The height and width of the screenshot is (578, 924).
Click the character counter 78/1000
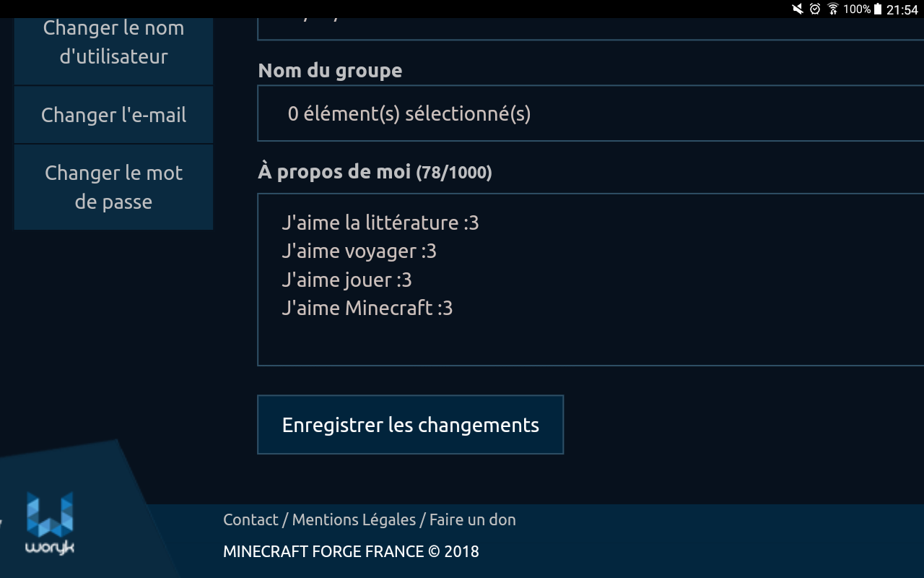pos(454,173)
